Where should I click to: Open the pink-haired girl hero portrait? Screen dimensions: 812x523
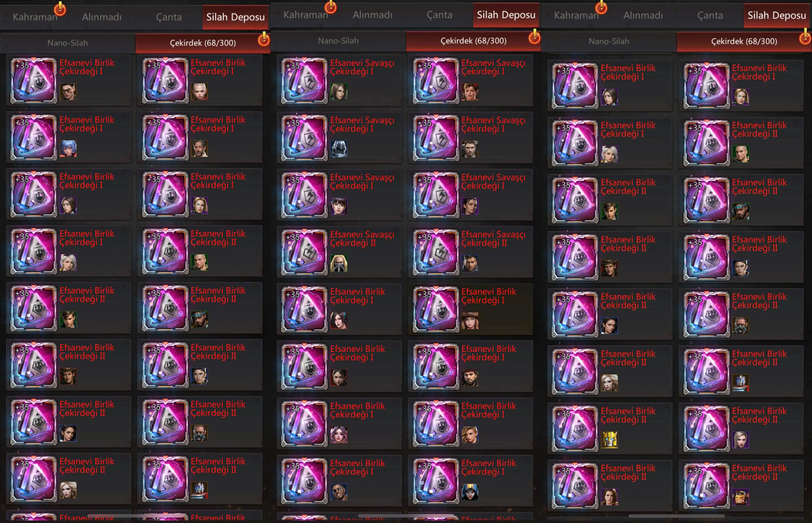(x=339, y=435)
